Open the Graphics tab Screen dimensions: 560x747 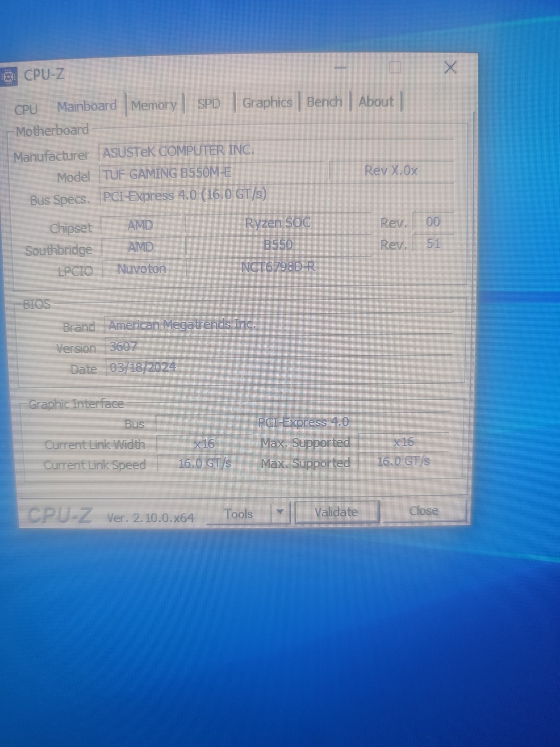[x=267, y=102]
